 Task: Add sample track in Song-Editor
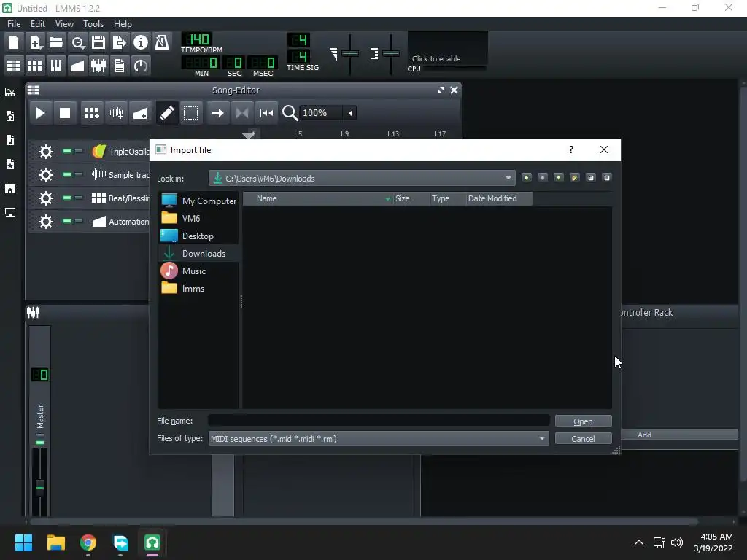point(116,113)
